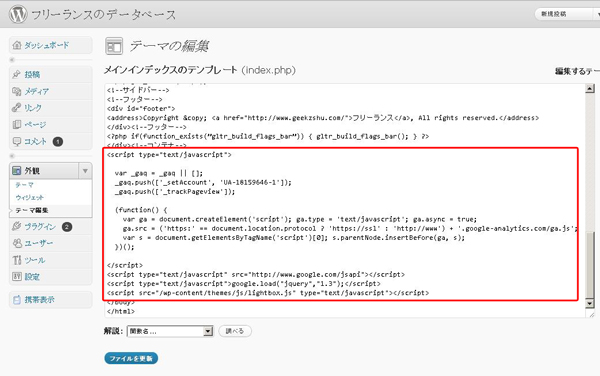Click the collapse-menu arrow above 投稿
This screenshot has height=376, width=600.
pyautogui.click(x=12, y=60)
